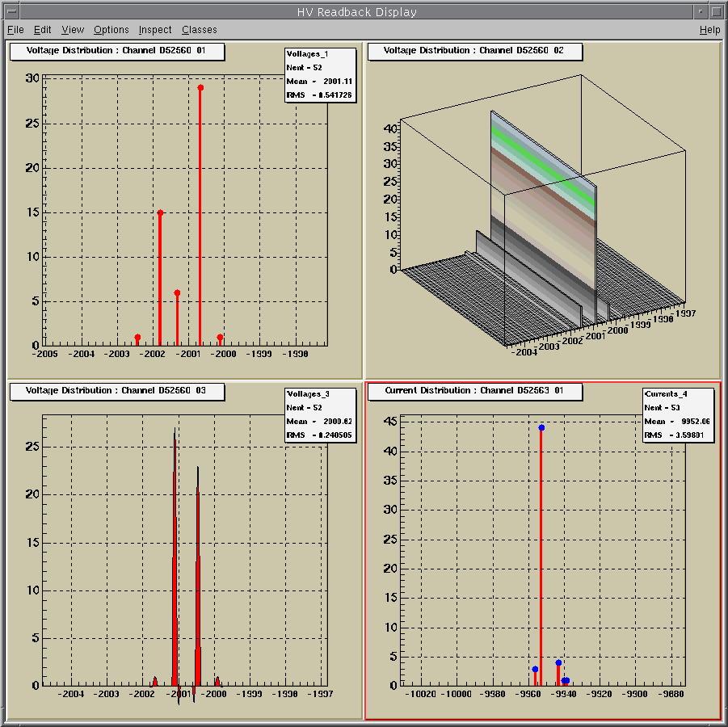Select title 'Voltage Distribution : Channel D52560 02'
The width and height of the screenshot is (728, 727).
(x=474, y=51)
